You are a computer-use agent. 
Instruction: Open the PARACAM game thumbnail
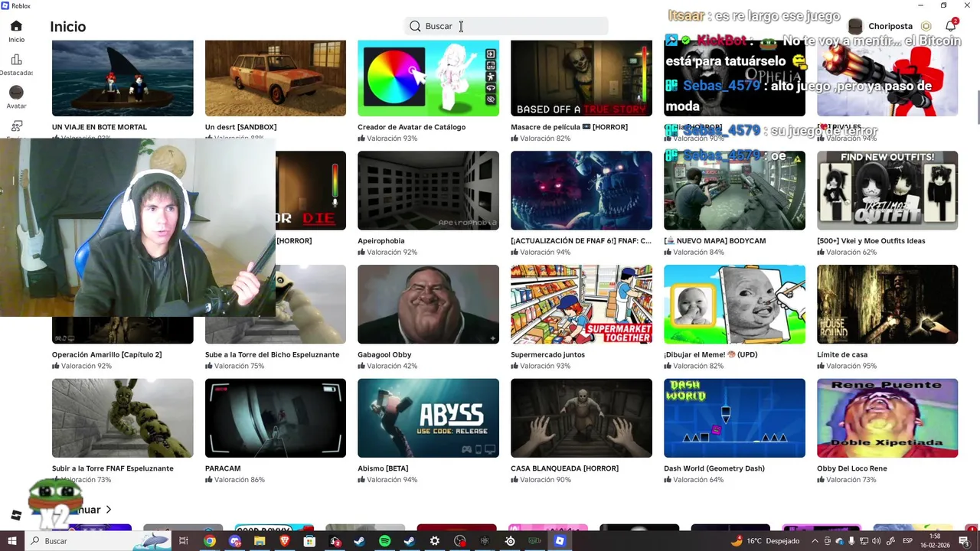276,418
